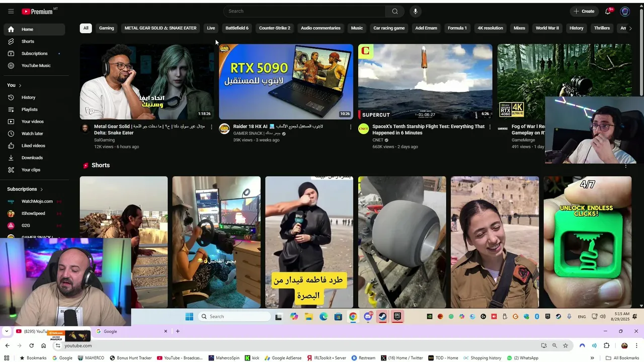Open more options on the Shorts row
The height and width of the screenshot is (362, 644).
pyautogui.click(x=626, y=166)
